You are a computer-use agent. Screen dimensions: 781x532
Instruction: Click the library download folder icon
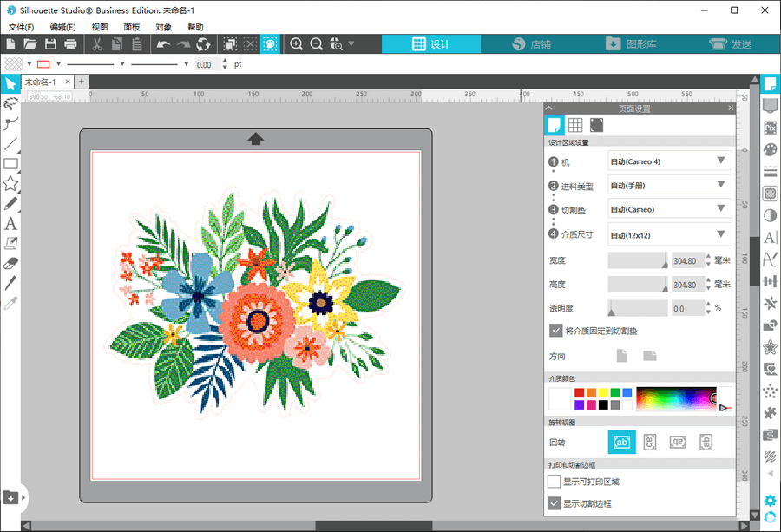[11, 497]
